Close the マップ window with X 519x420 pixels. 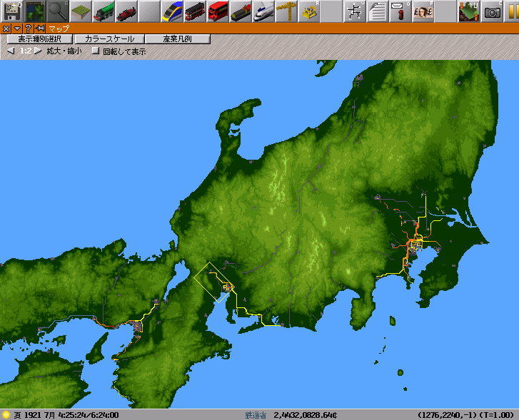[x=6, y=29]
